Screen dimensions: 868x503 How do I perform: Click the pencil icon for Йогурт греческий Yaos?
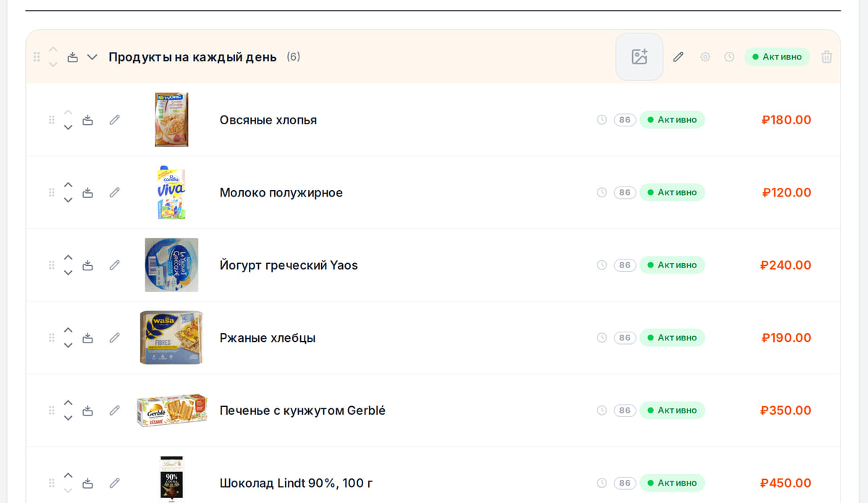coord(114,265)
